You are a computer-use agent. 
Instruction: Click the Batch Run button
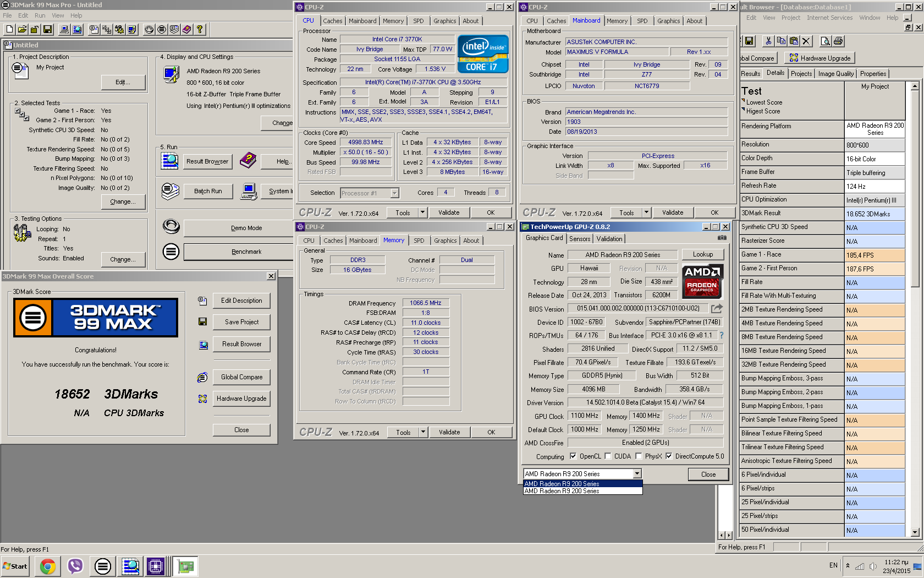coord(208,191)
